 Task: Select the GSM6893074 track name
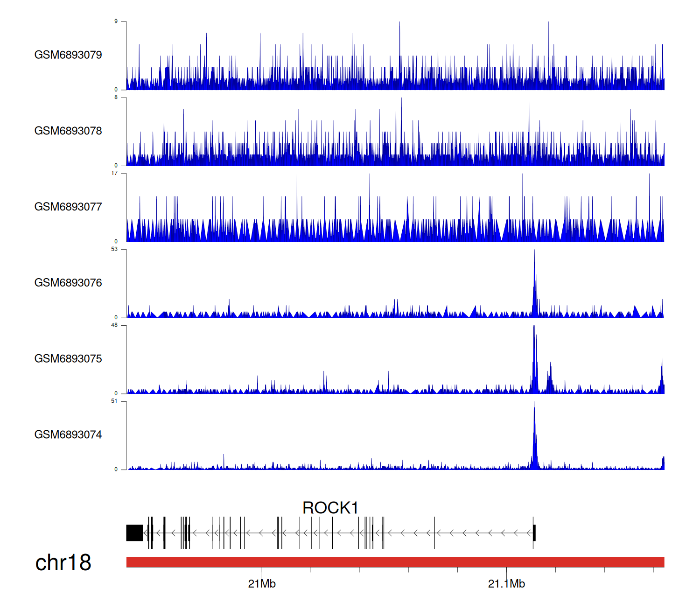point(68,435)
